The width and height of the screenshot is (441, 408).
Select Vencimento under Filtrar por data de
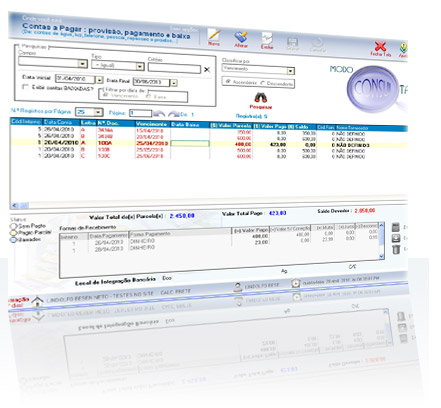pos(106,95)
